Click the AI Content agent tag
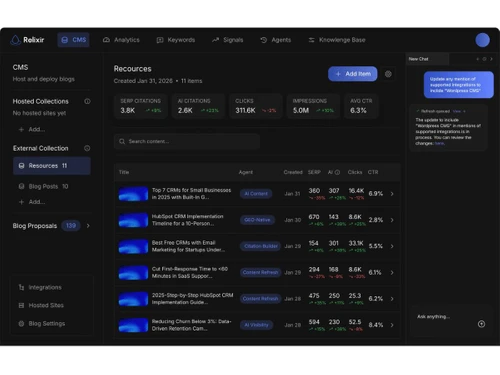Screen dimensions: 500x375 tap(256, 194)
